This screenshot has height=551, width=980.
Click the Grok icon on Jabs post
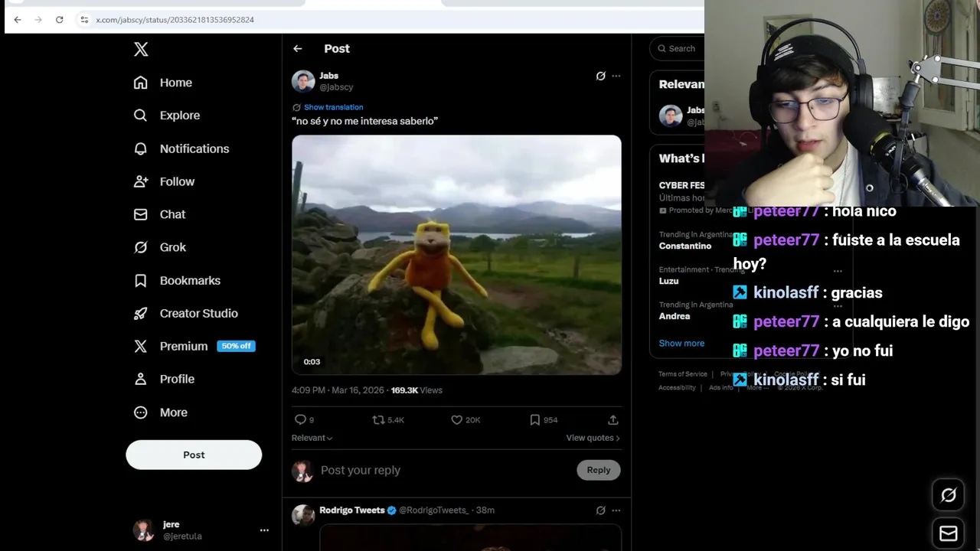pos(600,76)
